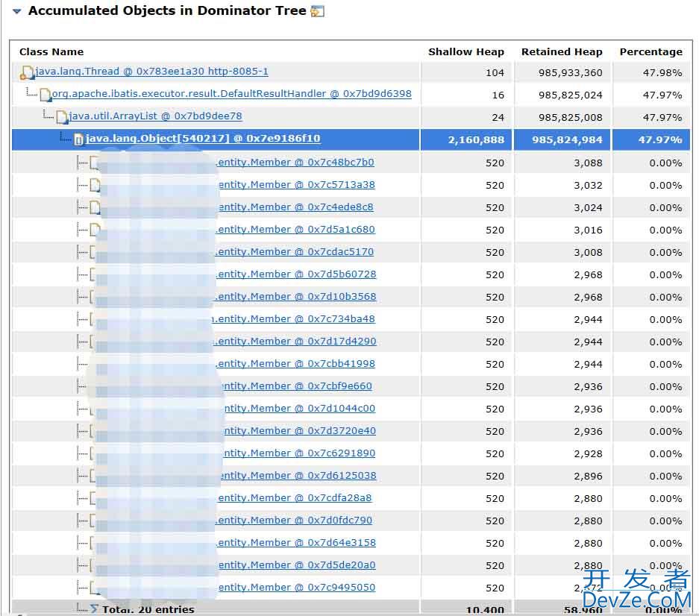Click the icon of Member 0x7d5a1c680 row
Image resolution: width=699 pixels, height=616 pixels.
click(95, 230)
